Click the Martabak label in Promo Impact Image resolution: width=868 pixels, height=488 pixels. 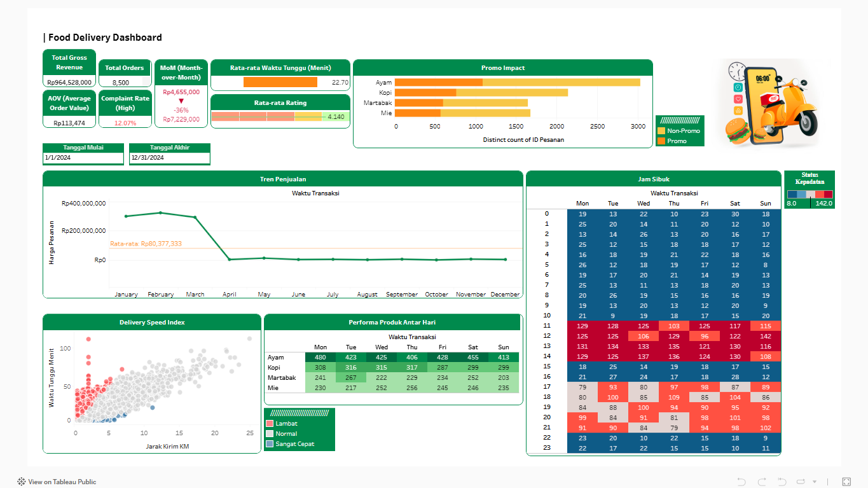coord(378,102)
